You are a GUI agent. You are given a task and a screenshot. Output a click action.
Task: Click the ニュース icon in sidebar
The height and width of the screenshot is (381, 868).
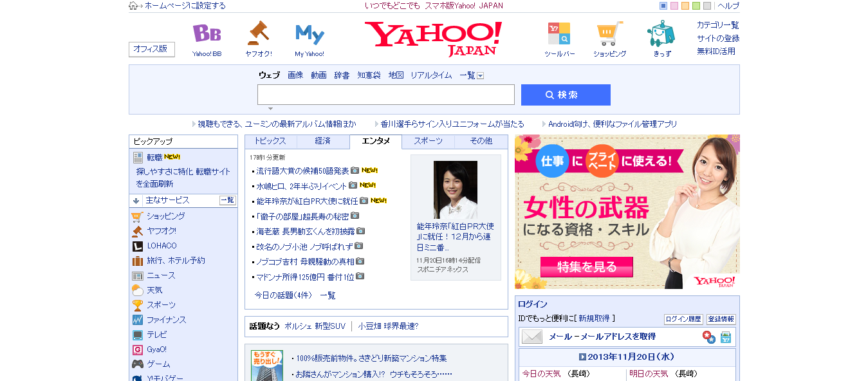pyautogui.click(x=137, y=275)
